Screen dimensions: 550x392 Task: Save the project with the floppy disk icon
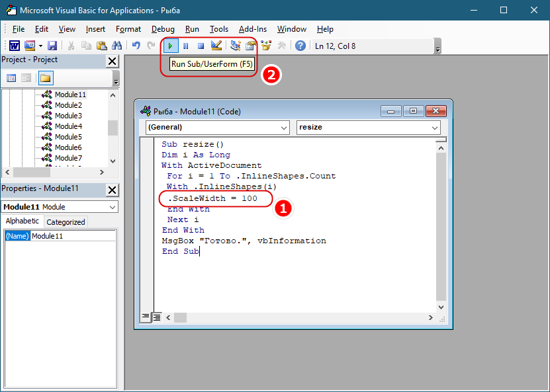click(x=52, y=46)
